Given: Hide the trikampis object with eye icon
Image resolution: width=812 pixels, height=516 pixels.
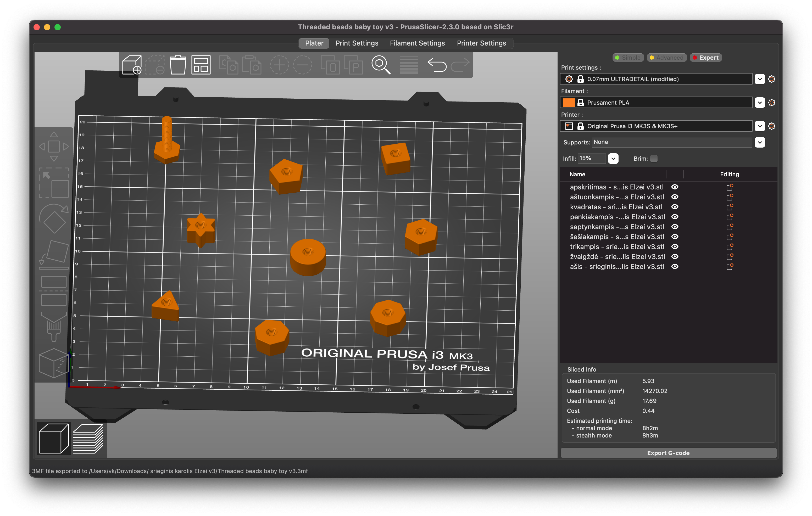Looking at the screenshot, I should 675,247.
